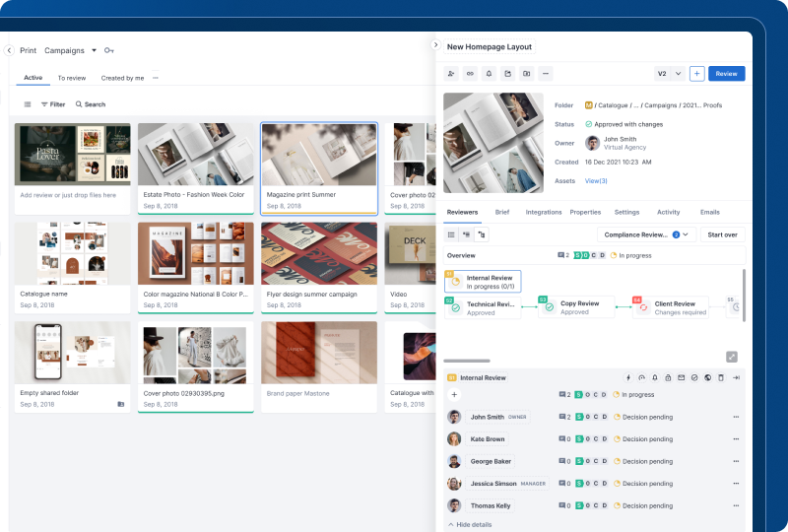Click the envelope icon in Internal Review row

click(681, 377)
